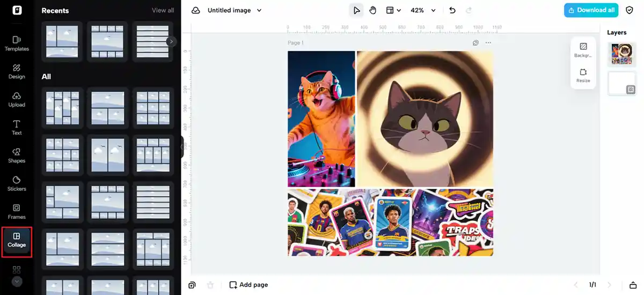Click the undo arrow icon
The height and width of the screenshot is (295, 644).
452,10
